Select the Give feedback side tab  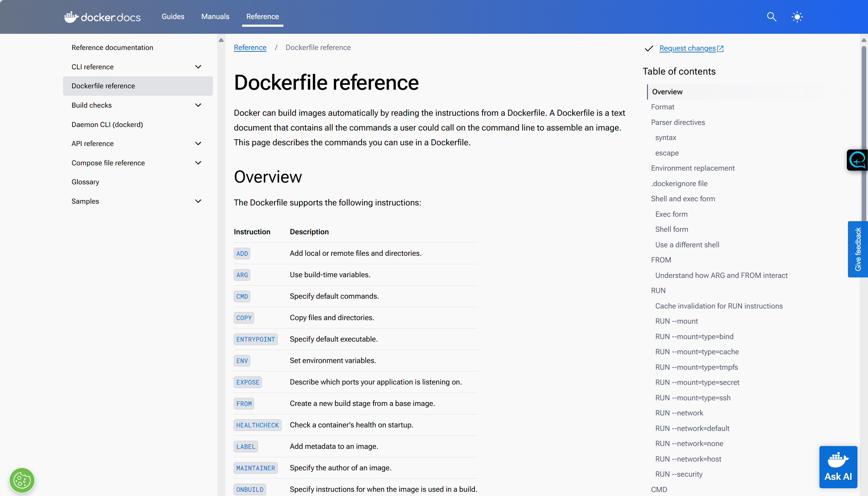coord(858,249)
